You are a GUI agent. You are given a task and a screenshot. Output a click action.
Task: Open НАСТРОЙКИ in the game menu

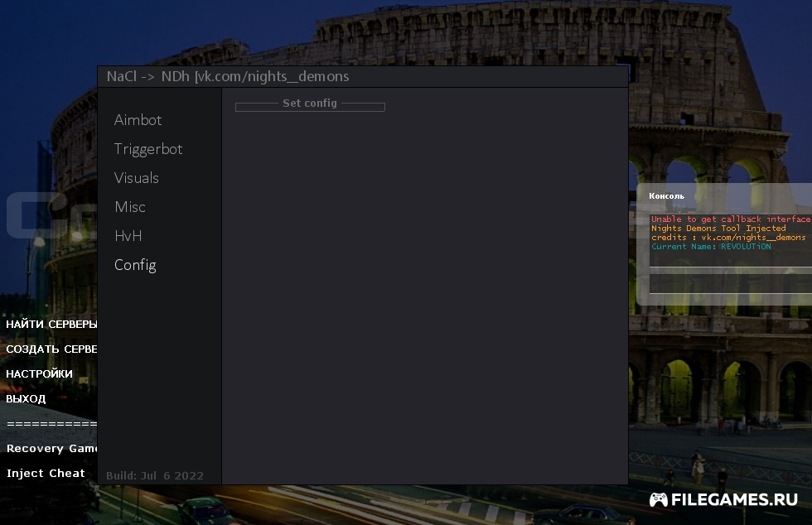[40, 373]
